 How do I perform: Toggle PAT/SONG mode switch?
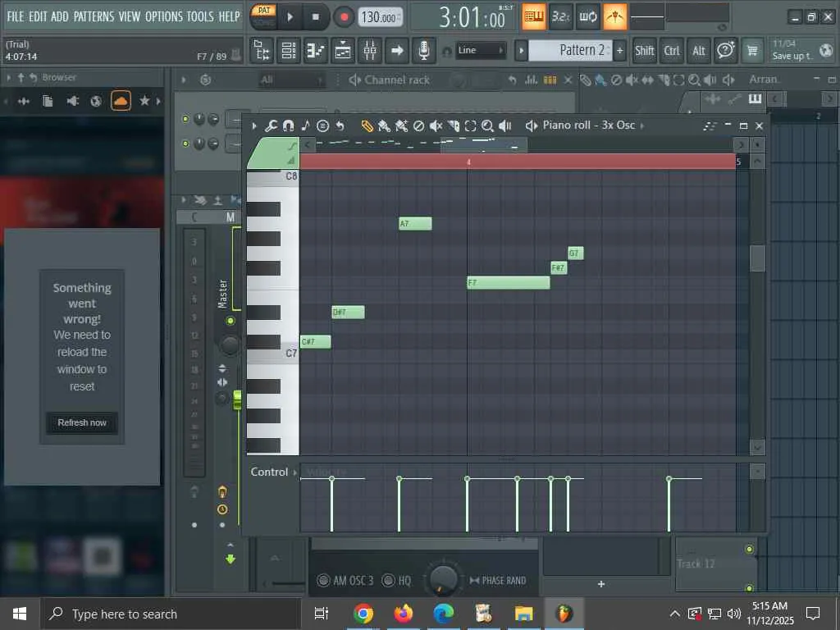coord(263,16)
